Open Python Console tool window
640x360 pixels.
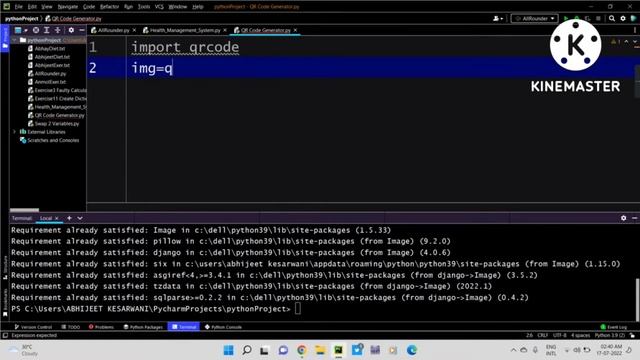coord(223,327)
